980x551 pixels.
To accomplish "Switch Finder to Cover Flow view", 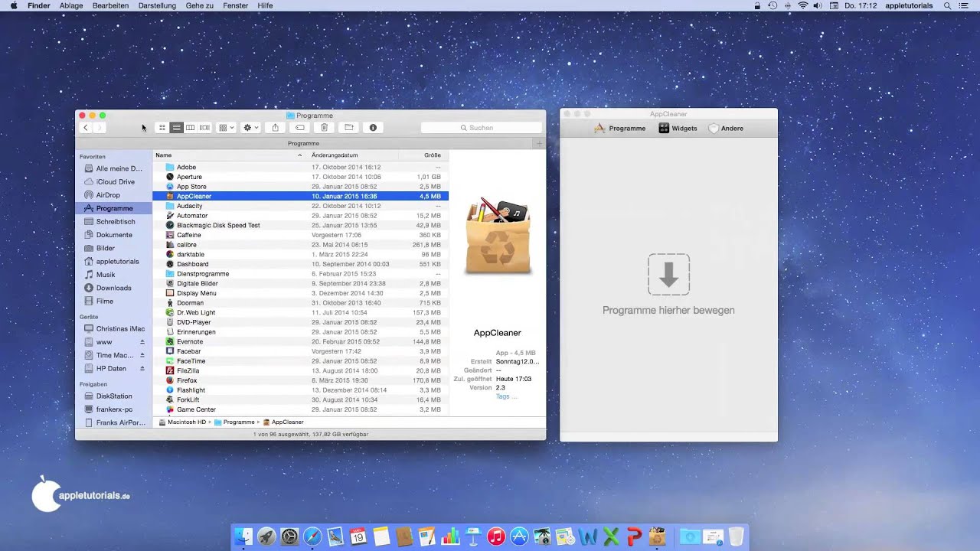I will point(204,128).
